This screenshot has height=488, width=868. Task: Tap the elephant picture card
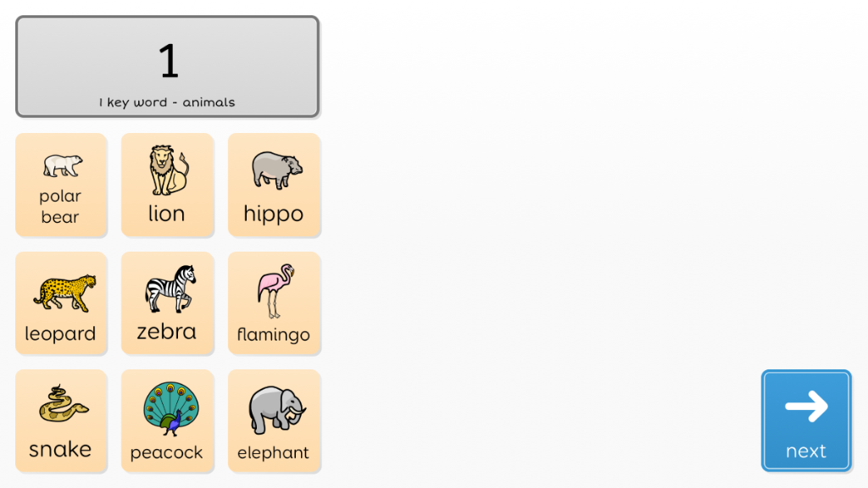pos(274,421)
